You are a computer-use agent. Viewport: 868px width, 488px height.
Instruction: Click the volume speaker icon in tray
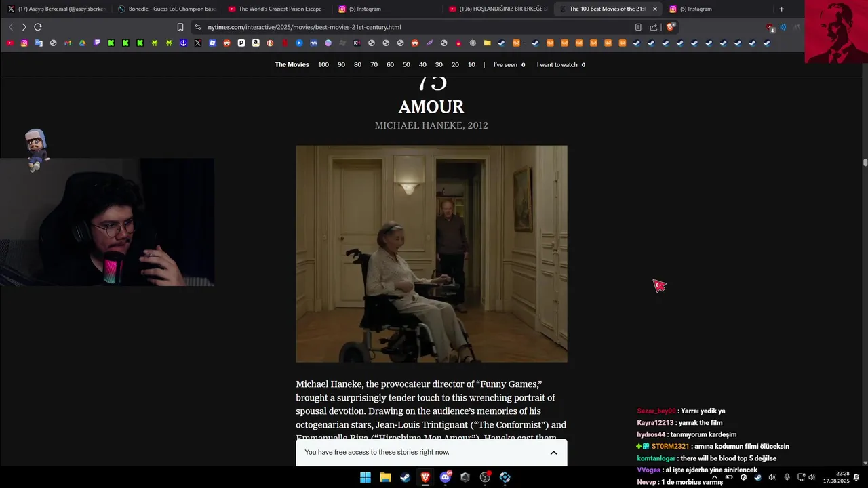tap(812, 477)
